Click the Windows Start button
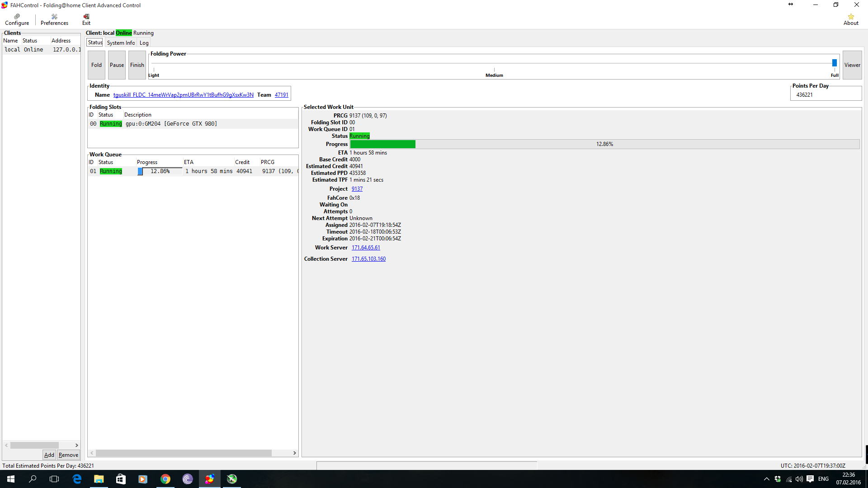Screen dimensions: 868x488 click(x=11, y=479)
